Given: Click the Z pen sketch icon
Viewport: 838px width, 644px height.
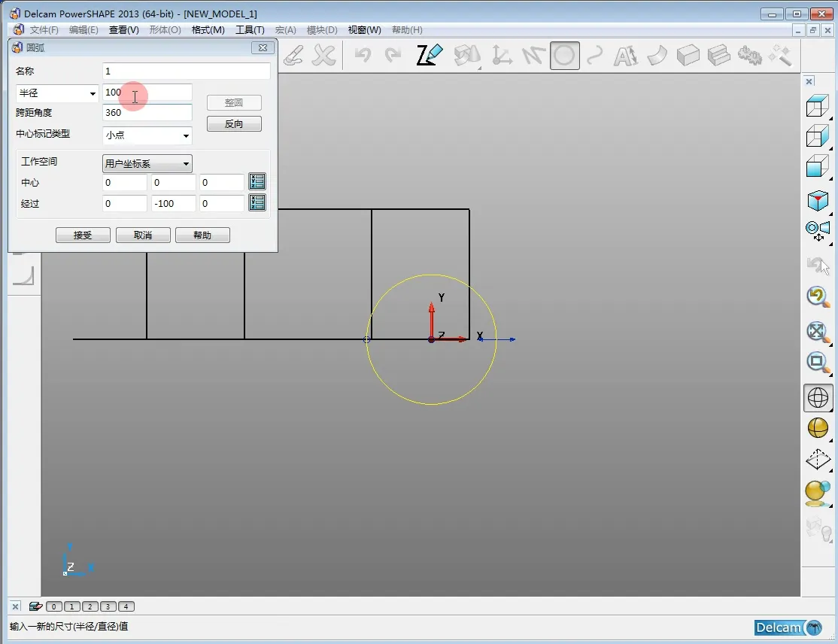Looking at the screenshot, I should (x=430, y=56).
